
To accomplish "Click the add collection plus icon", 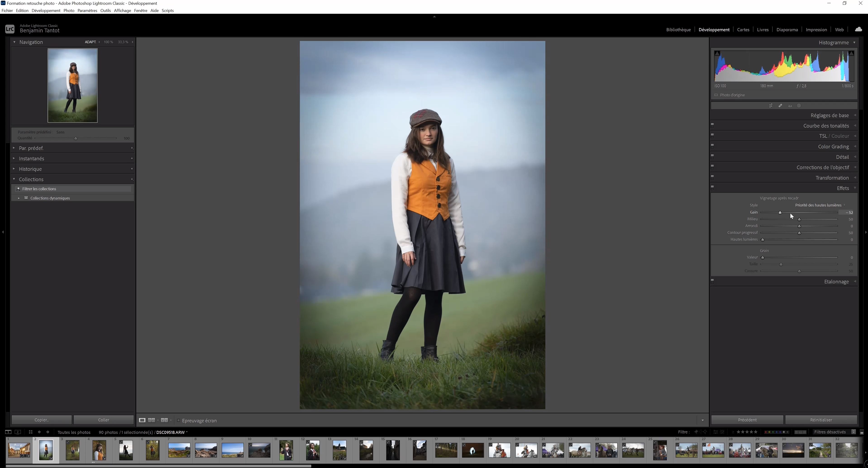I will point(132,179).
